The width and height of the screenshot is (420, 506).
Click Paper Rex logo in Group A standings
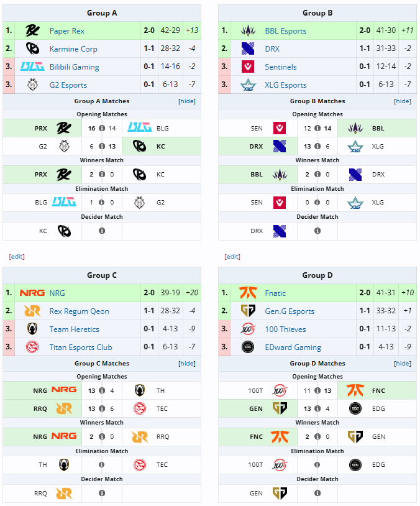pos(32,30)
